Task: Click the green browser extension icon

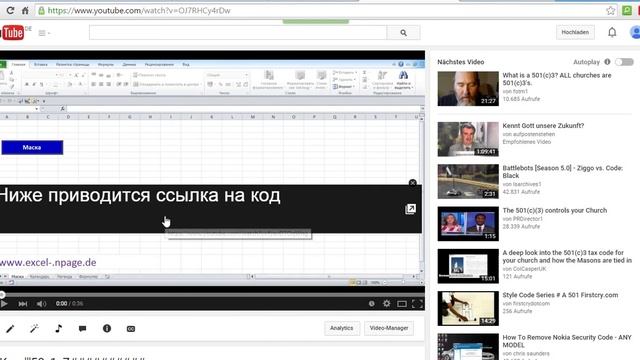Action: [x=627, y=11]
